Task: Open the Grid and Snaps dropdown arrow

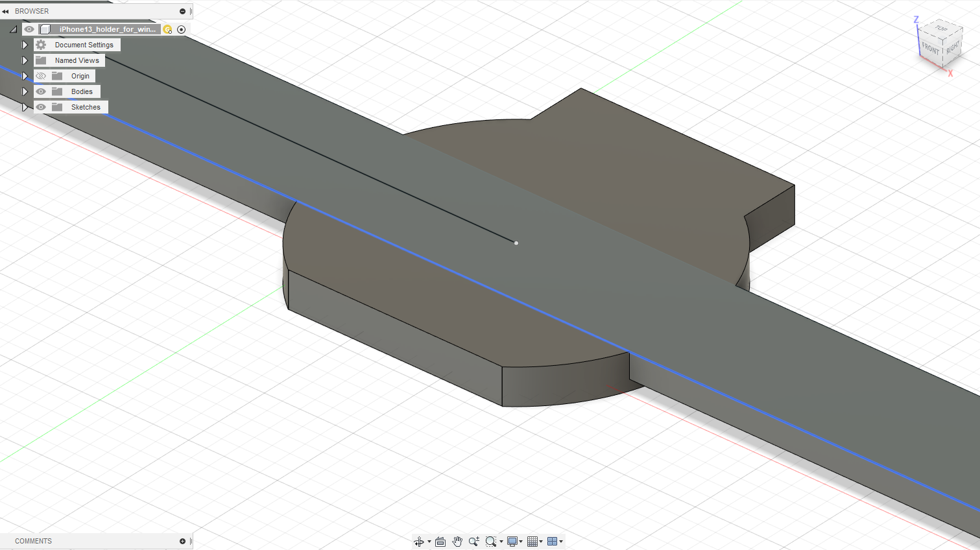Action: click(x=541, y=542)
